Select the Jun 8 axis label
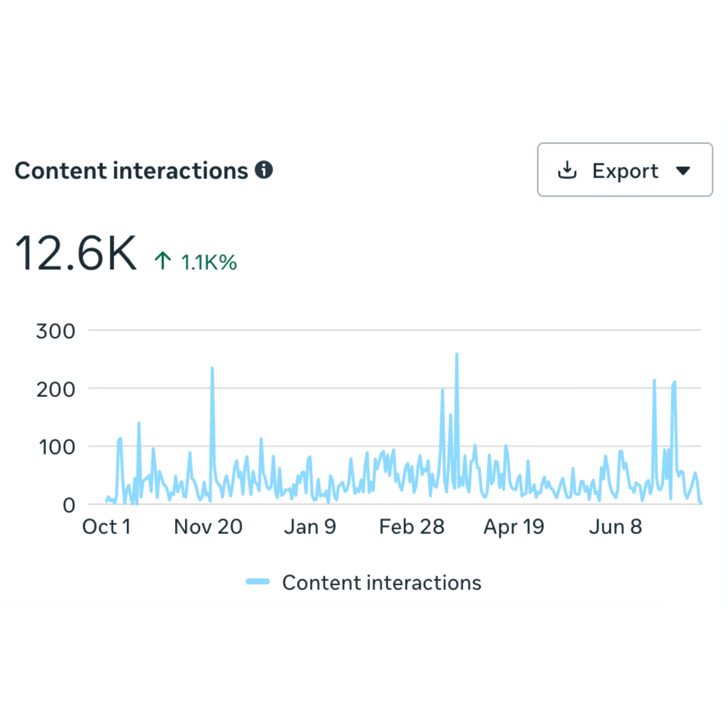 (x=615, y=527)
